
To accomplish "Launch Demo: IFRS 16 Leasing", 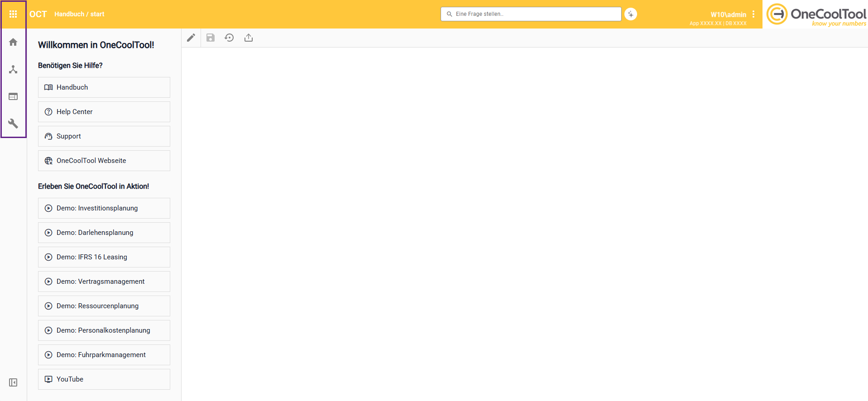I will [x=104, y=257].
